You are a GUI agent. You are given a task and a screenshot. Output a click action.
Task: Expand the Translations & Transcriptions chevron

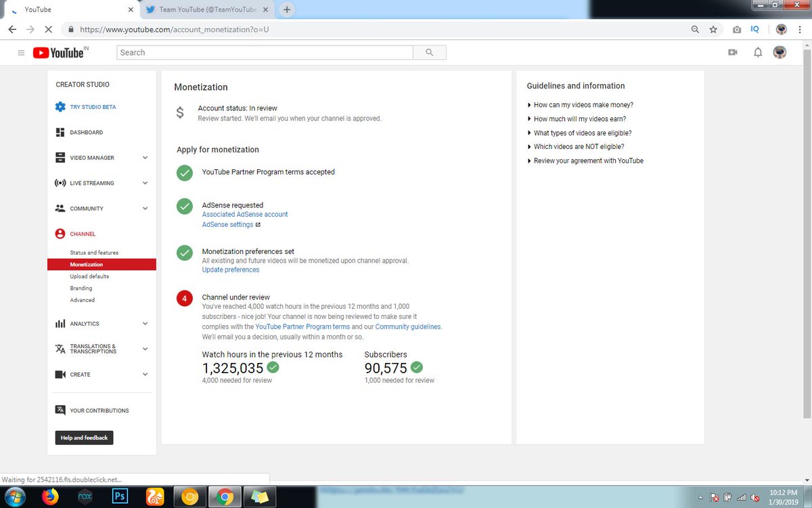[x=145, y=349]
